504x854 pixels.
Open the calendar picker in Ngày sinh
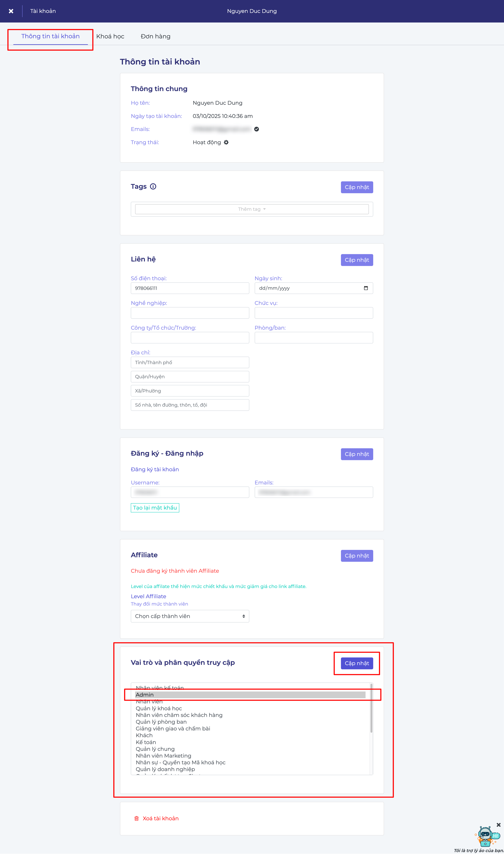366,288
